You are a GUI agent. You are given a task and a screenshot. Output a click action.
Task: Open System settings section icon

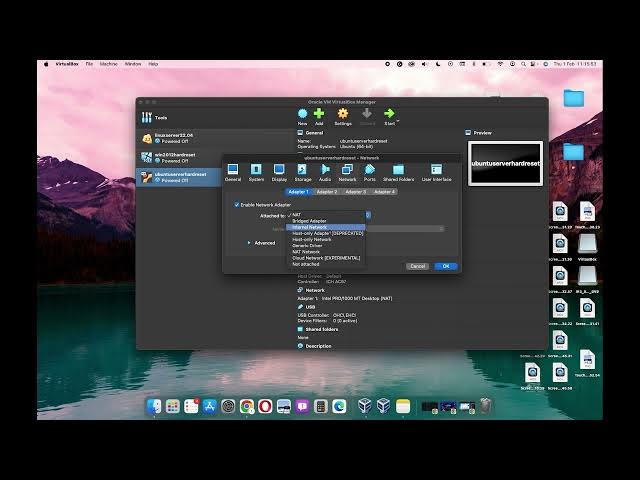pyautogui.click(x=256, y=169)
